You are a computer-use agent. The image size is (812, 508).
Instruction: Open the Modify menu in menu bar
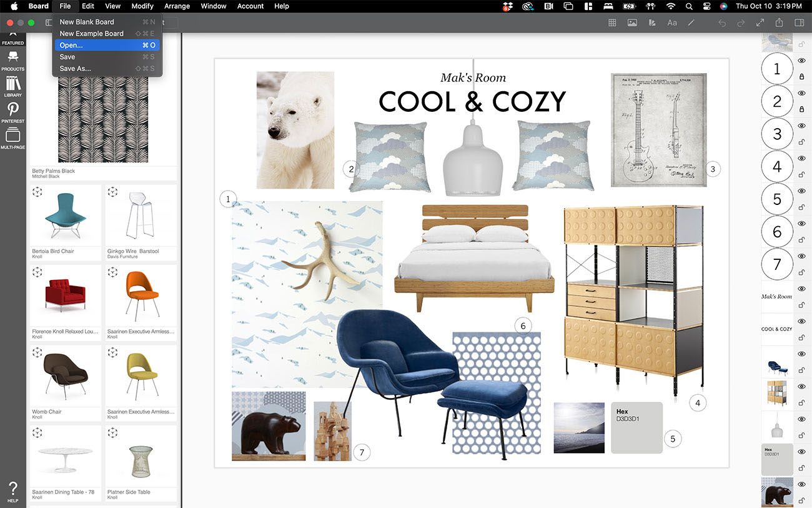(142, 6)
